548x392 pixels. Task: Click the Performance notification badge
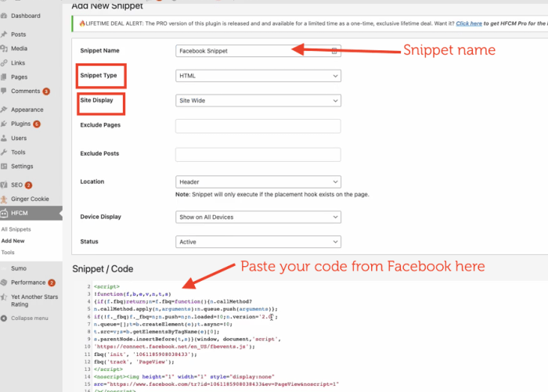click(52, 282)
